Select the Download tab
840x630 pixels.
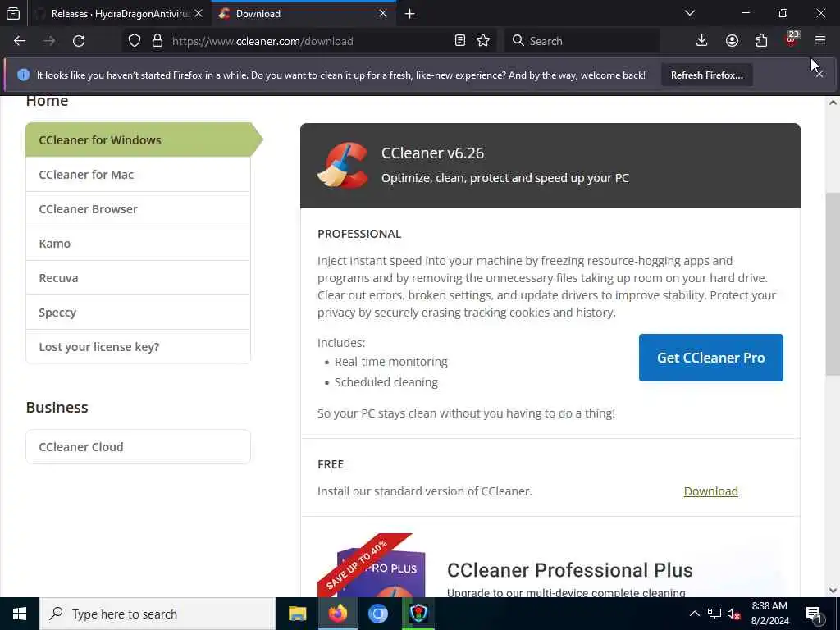(304, 14)
